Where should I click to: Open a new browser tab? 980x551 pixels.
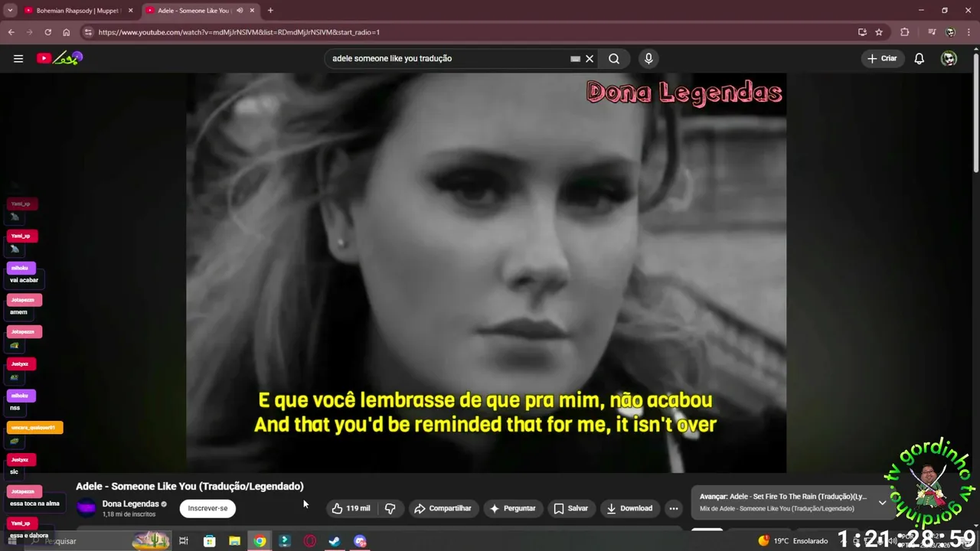[x=270, y=11]
